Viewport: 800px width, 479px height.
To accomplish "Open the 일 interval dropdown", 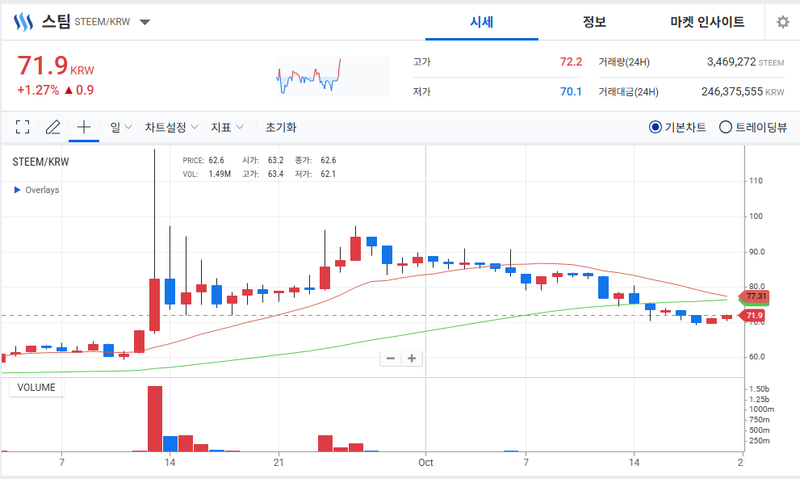I will [121, 127].
